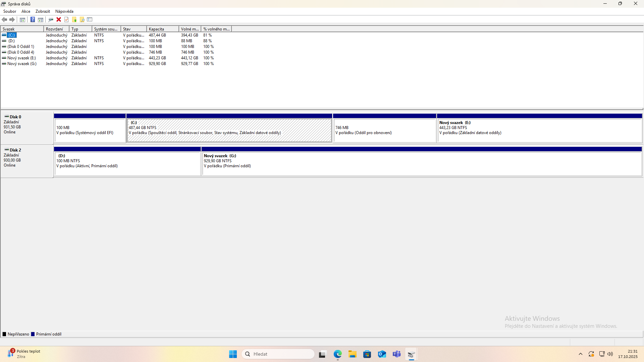Screen dimensions: 644x362
Task: Click the folder with green arrow icon
Action: tap(74, 19)
